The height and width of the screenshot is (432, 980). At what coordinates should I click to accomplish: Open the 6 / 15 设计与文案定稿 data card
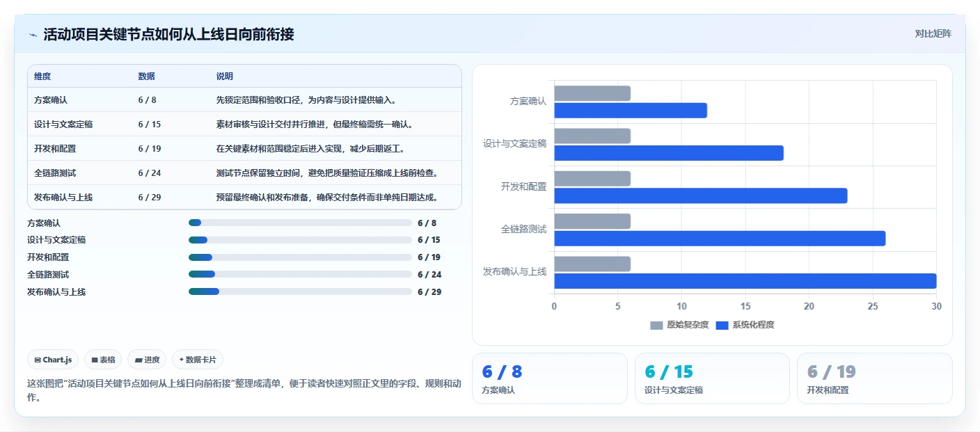(712, 378)
